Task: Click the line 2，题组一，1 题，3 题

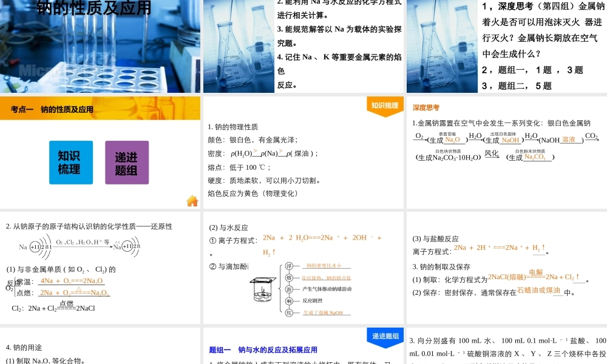Action: click(x=532, y=70)
